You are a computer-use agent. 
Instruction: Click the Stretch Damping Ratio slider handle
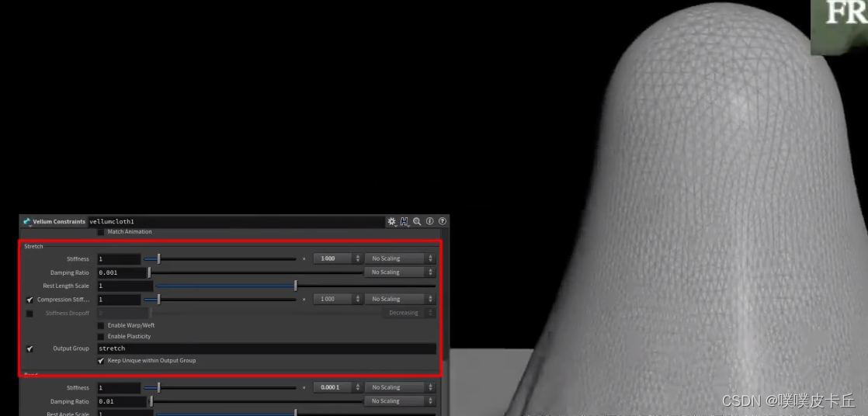click(x=149, y=272)
